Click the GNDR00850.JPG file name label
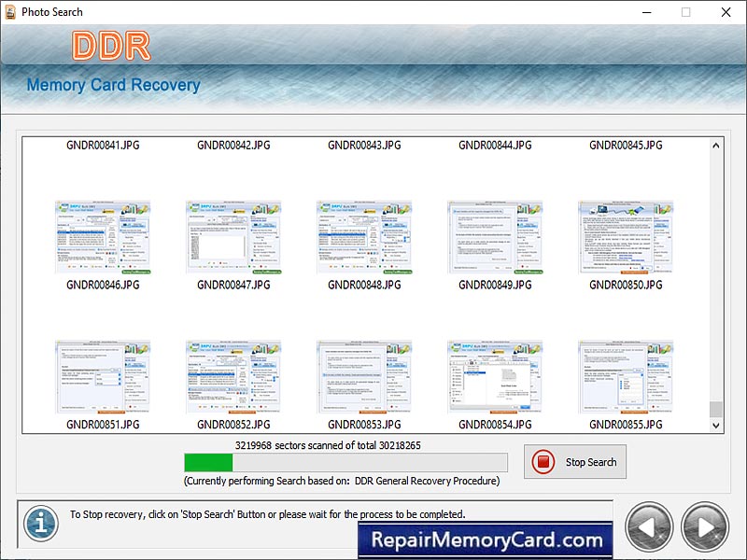This screenshot has height=560, width=747. pos(626,285)
